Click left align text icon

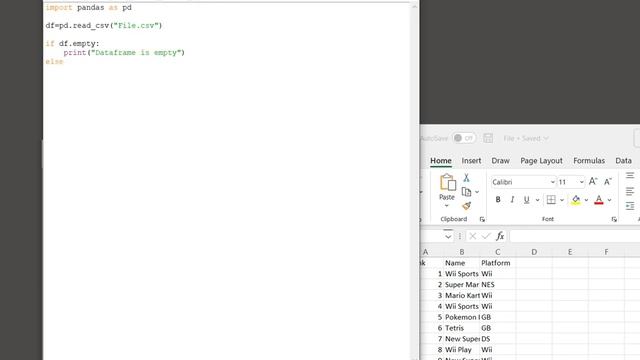(x=630, y=191)
